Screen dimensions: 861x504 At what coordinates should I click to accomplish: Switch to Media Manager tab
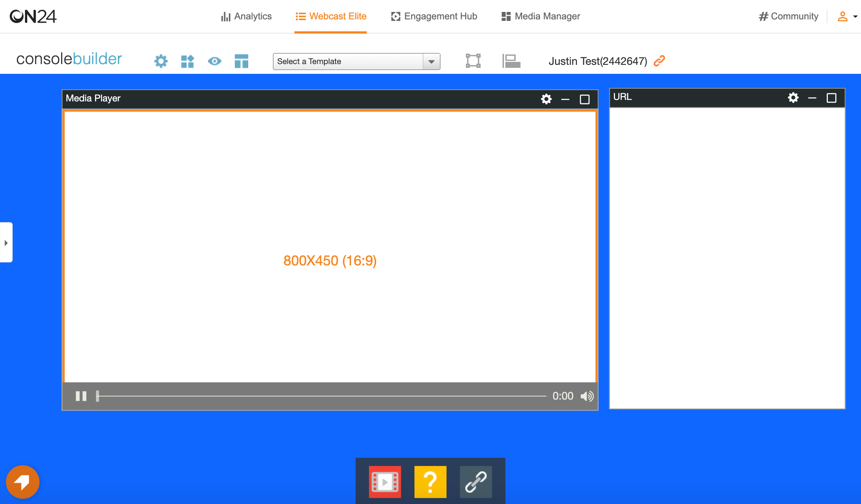point(541,16)
